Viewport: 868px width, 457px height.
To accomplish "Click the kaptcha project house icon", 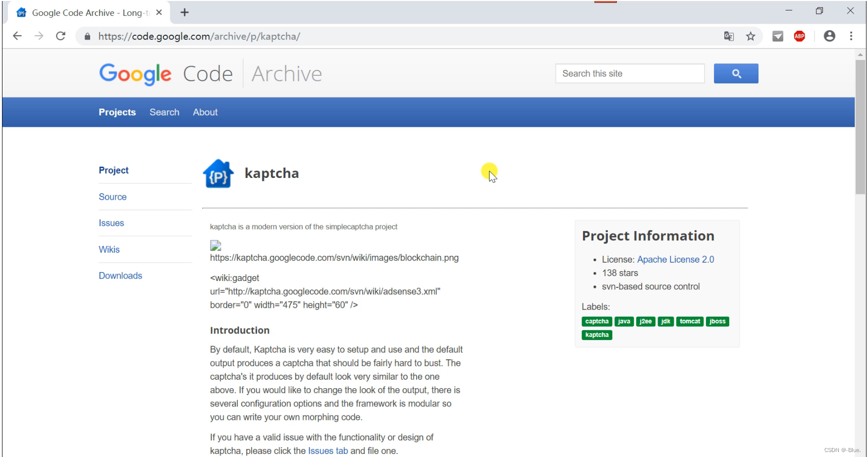I will 218,173.
